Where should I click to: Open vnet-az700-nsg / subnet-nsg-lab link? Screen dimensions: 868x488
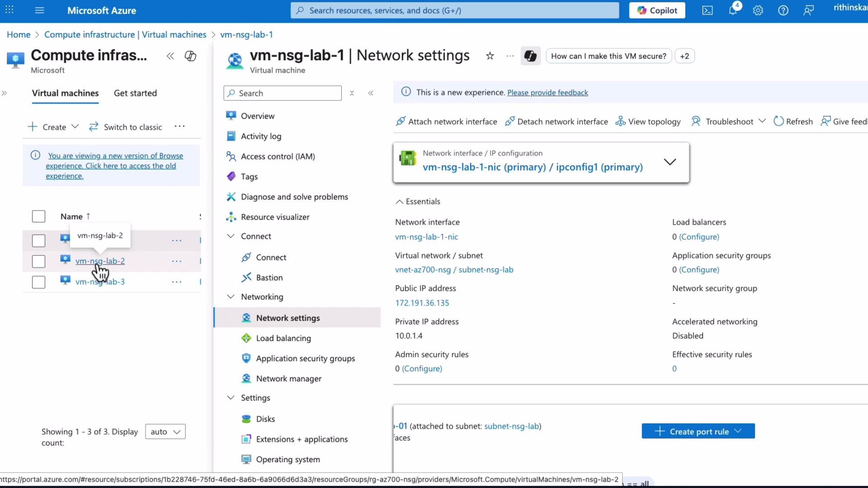(454, 270)
